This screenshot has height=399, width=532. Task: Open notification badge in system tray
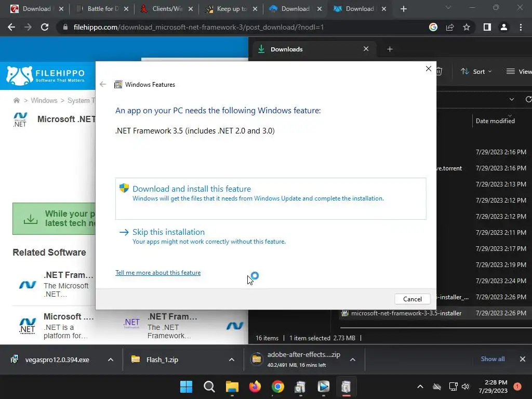(x=517, y=387)
